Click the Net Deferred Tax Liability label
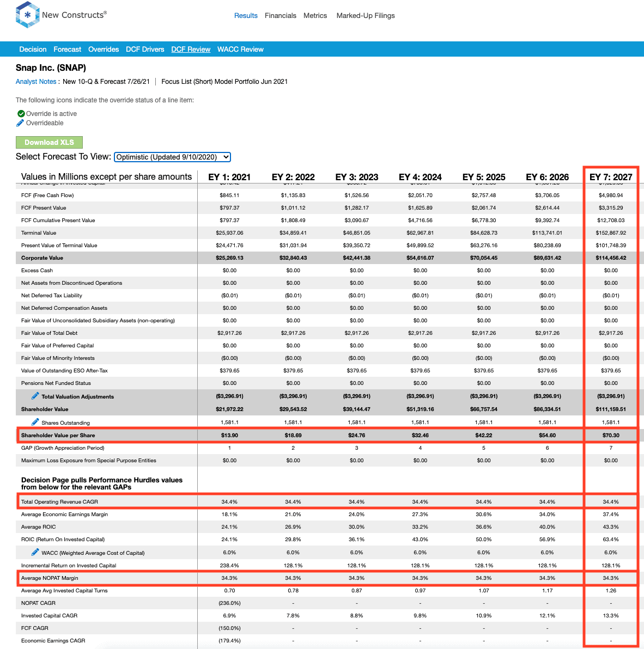The image size is (644, 649). (52, 296)
